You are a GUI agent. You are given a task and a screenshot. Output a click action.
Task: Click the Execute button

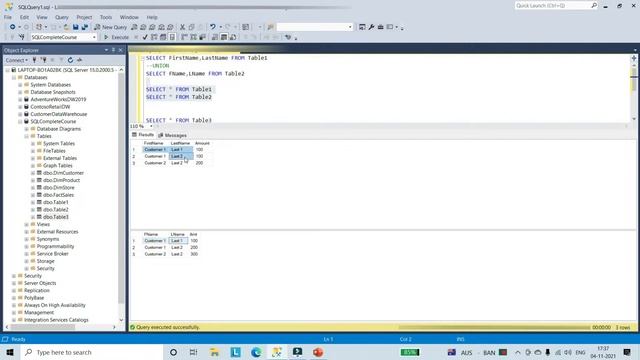click(x=116, y=37)
